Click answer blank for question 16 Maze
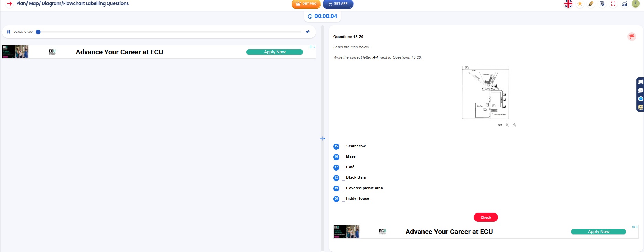Screen dimensions: 644x252 click(343, 157)
